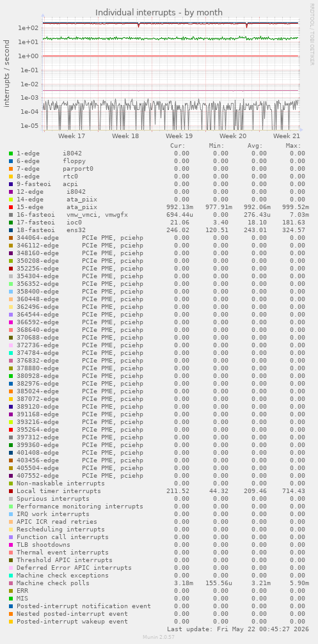Click the Non-maskable interrupts legend label

click(60, 483)
